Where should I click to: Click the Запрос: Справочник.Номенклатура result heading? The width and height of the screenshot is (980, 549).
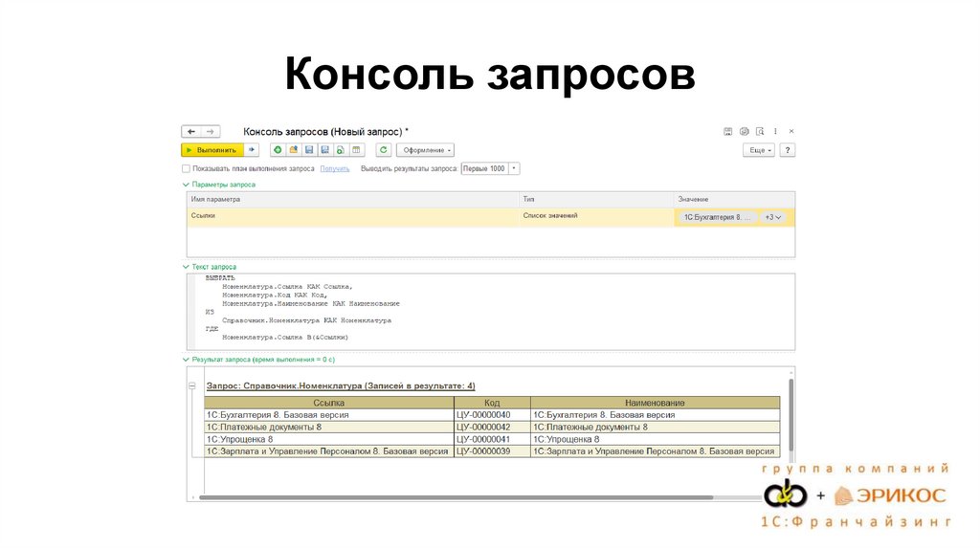341,386
